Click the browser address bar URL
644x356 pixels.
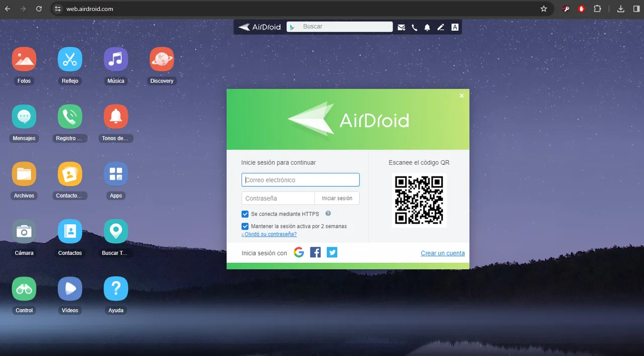(90, 9)
